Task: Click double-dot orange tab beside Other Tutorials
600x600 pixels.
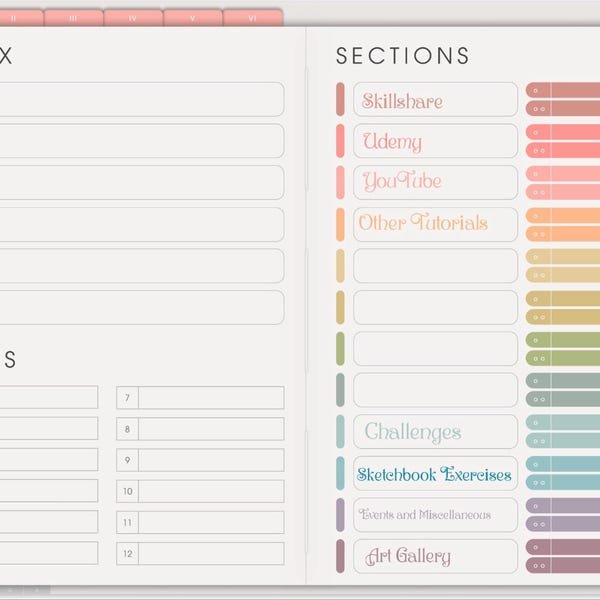Action: tap(563, 234)
